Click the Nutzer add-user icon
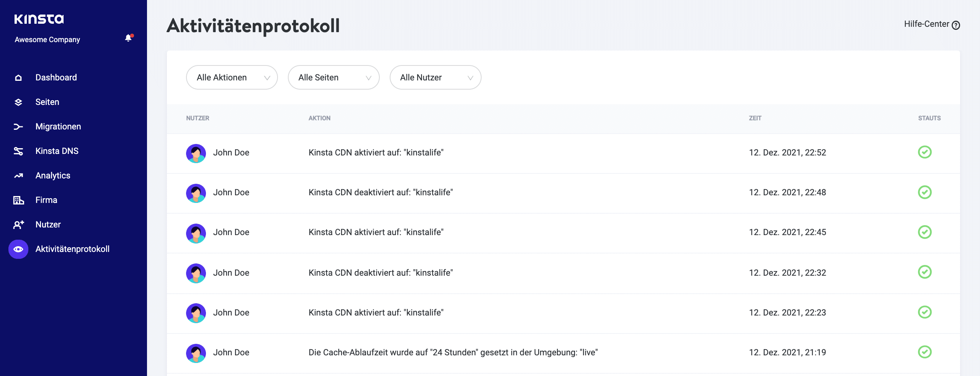The width and height of the screenshot is (980, 376). click(18, 225)
